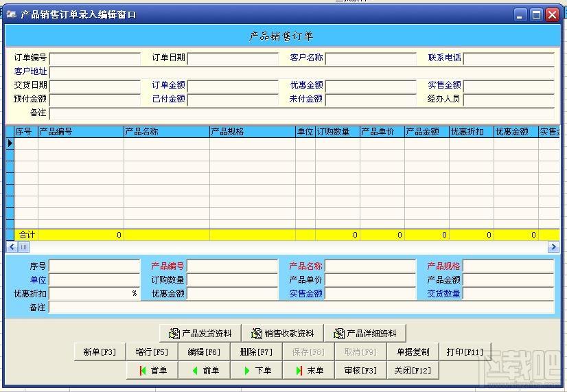The width and height of the screenshot is (567, 392).
Task: Minimize the order entry window
Action: [520, 15]
